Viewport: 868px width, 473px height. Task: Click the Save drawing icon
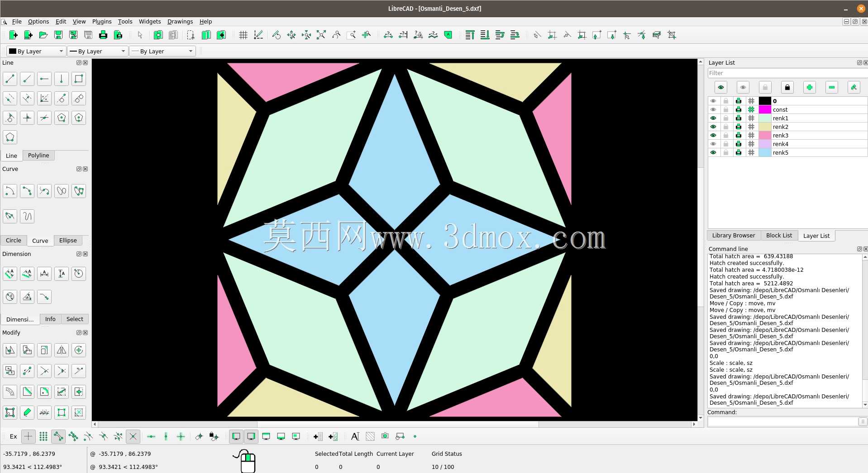[x=58, y=35]
